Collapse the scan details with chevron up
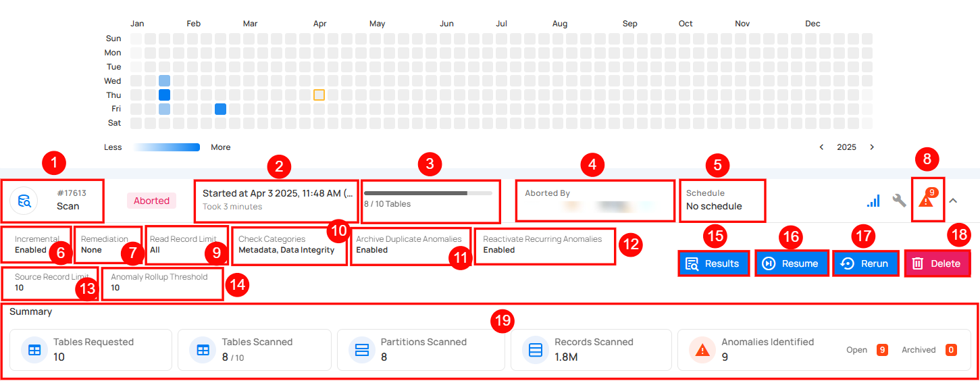This screenshot has height=381, width=980. point(953,201)
